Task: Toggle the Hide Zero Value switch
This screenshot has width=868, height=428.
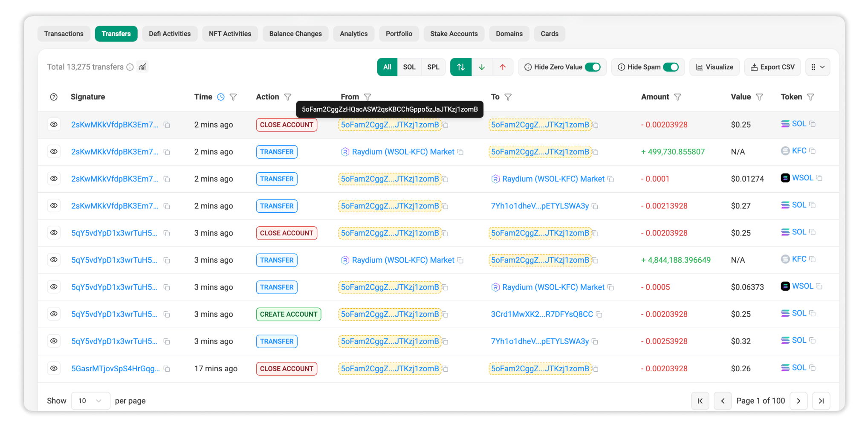Action: coord(593,67)
